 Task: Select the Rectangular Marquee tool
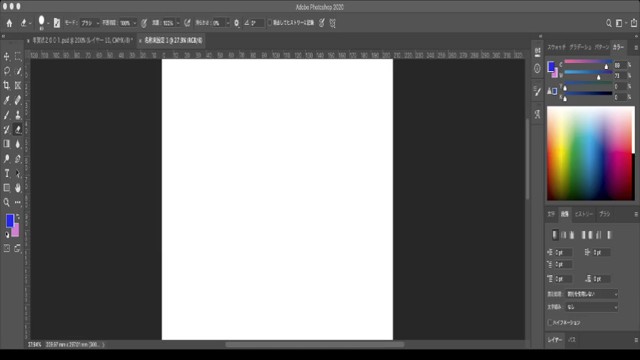pos(18,56)
